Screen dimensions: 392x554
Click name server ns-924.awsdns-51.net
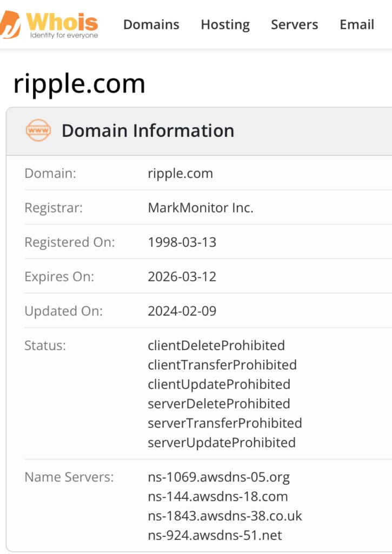click(214, 536)
